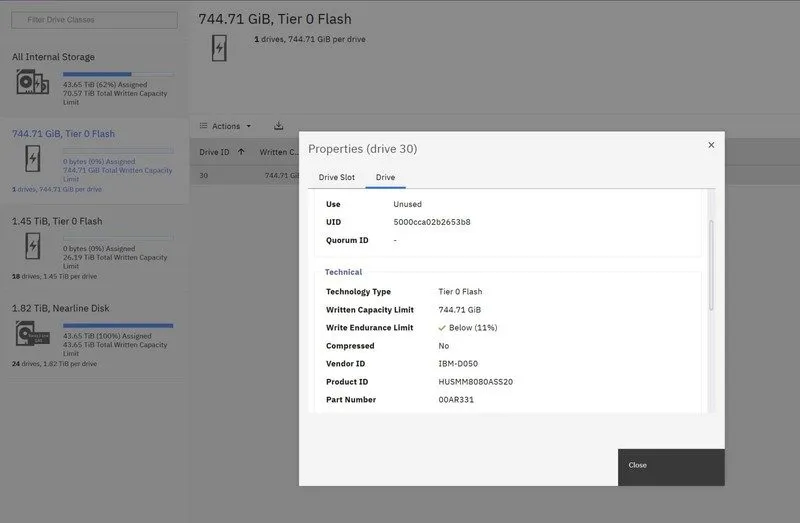Click the green check next to Below (11%)
The width and height of the screenshot is (800, 523).
tap(442, 328)
